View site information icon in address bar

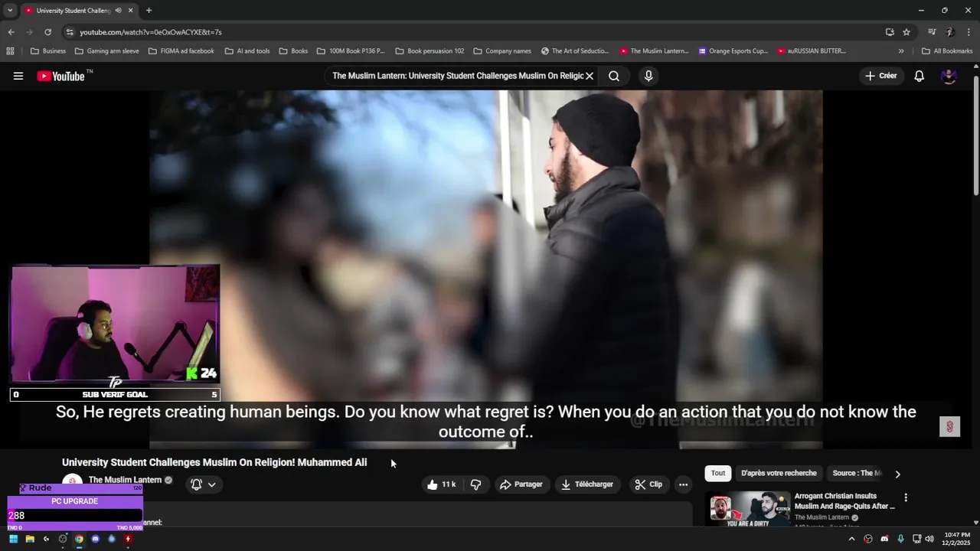click(70, 32)
